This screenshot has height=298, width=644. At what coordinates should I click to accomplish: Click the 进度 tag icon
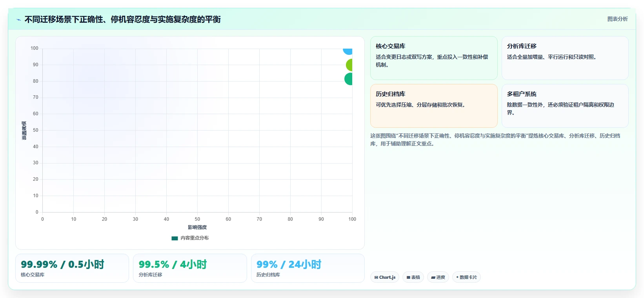(x=433, y=277)
